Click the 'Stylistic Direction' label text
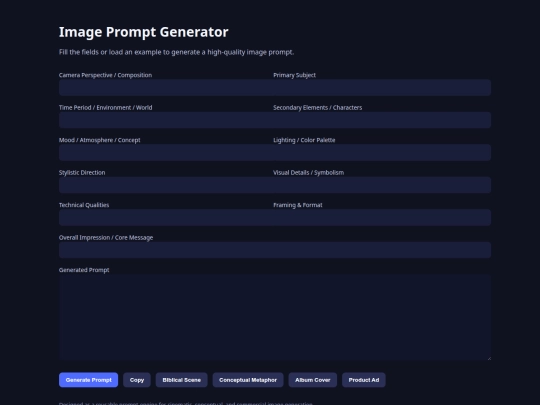The image size is (540, 405). [x=82, y=173]
